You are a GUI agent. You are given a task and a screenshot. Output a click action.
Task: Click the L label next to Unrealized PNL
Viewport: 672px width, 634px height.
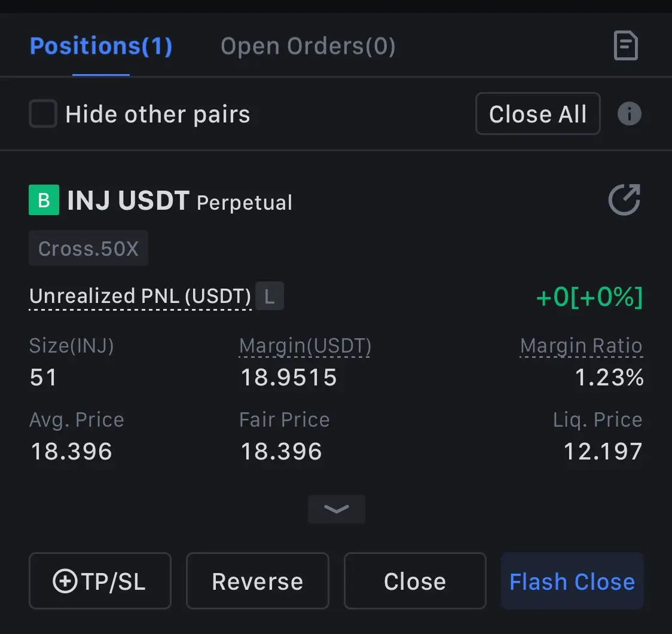[270, 296]
